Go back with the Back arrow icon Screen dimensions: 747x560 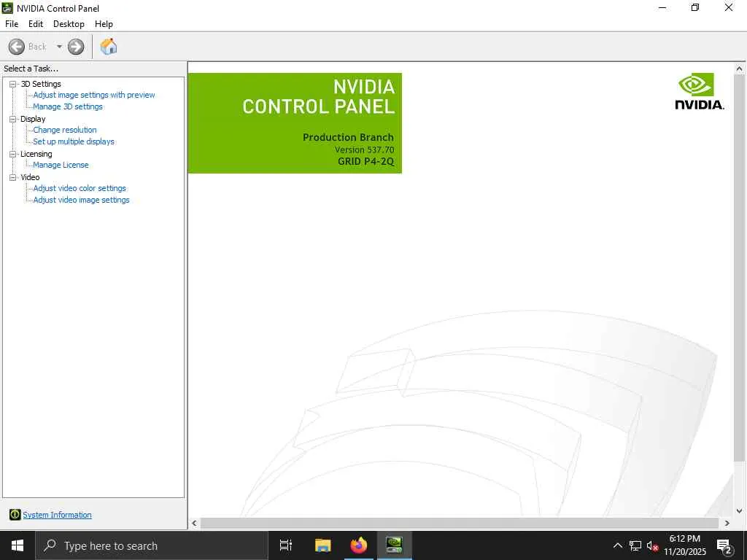click(x=17, y=47)
